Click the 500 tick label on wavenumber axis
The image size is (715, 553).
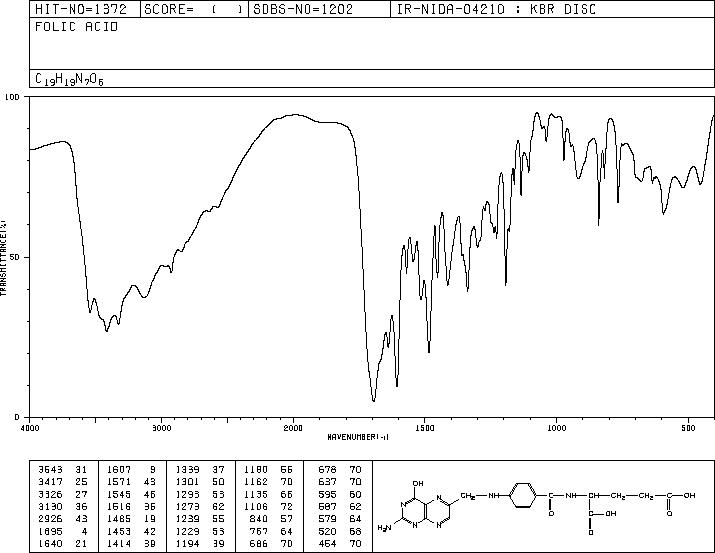[689, 428]
